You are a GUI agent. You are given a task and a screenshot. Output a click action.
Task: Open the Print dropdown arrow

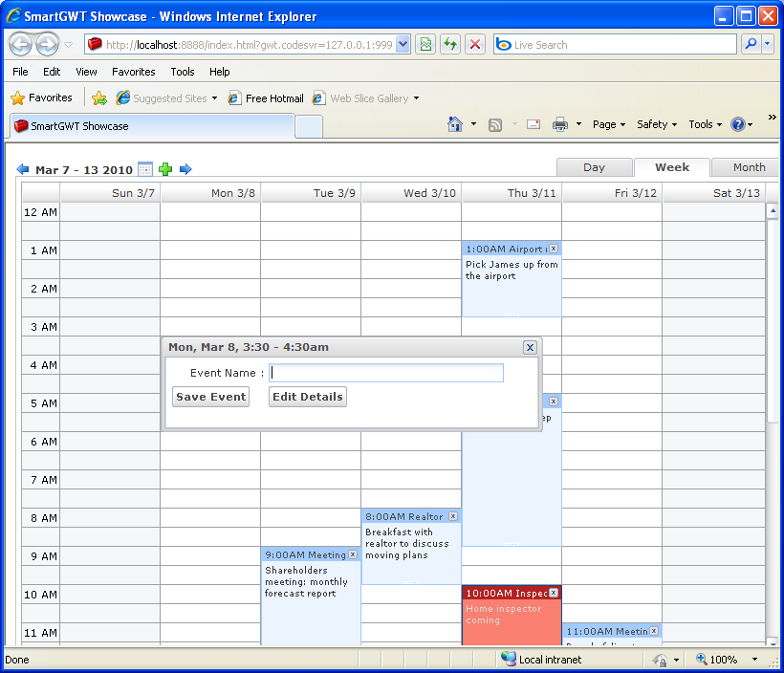coord(578,124)
